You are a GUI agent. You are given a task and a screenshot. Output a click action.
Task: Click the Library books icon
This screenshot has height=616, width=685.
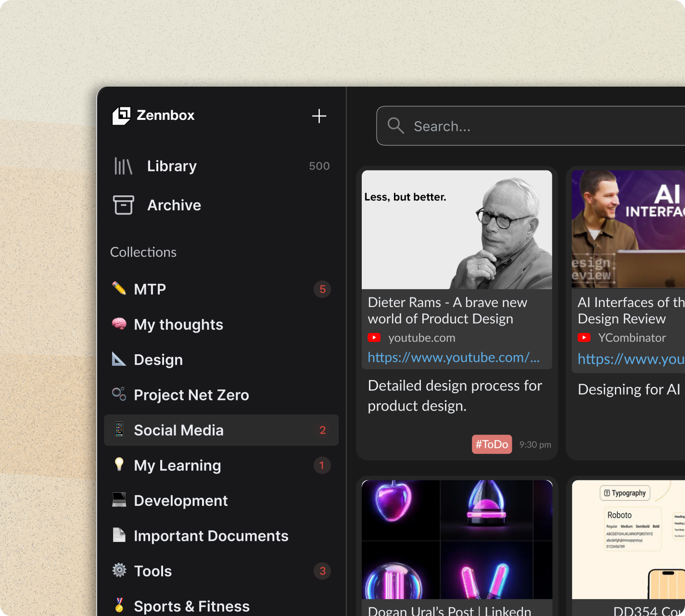point(123,166)
